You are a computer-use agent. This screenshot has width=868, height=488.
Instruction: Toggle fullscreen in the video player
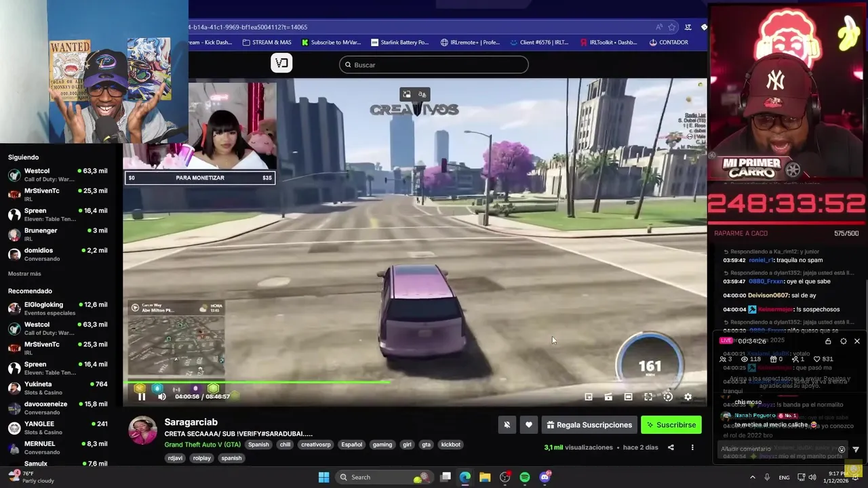648,397
